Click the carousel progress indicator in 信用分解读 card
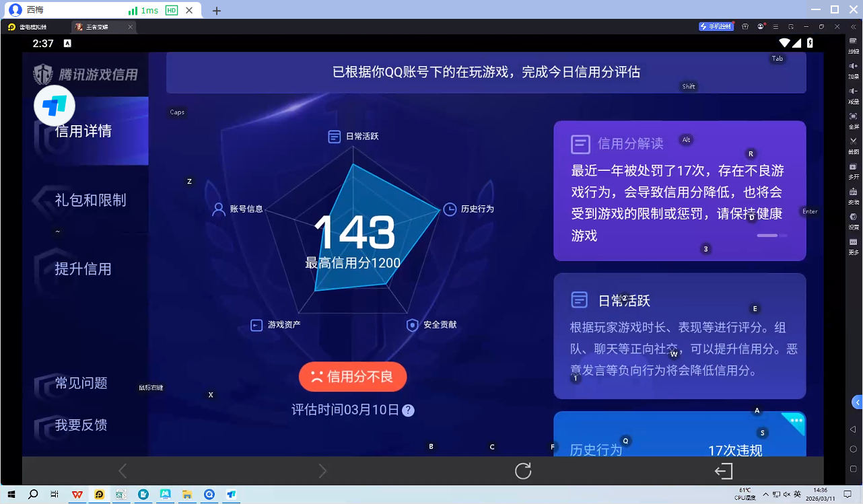This screenshot has width=863, height=504. click(771, 236)
